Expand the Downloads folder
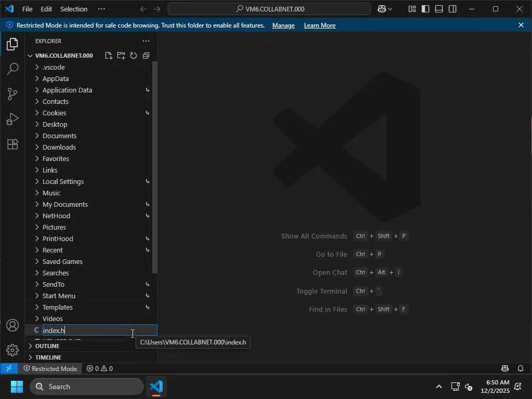The width and height of the screenshot is (532, 399). (x=37, y=147)
